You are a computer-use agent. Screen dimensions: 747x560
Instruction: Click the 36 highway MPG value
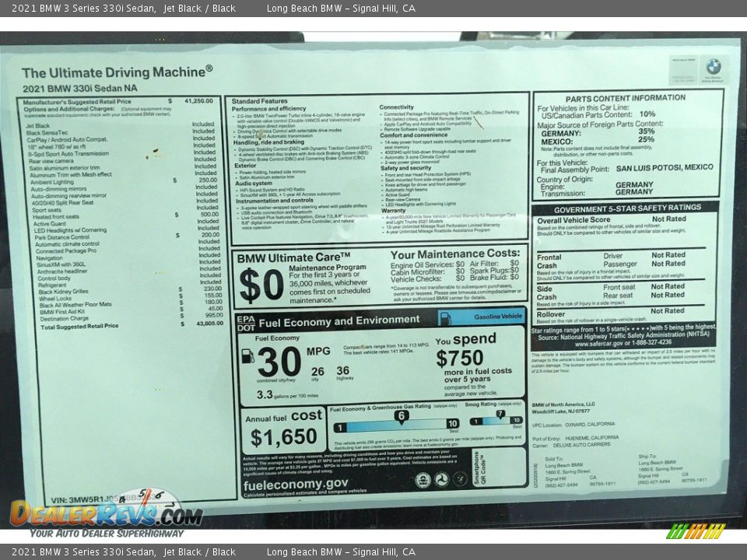click(343, 370)
